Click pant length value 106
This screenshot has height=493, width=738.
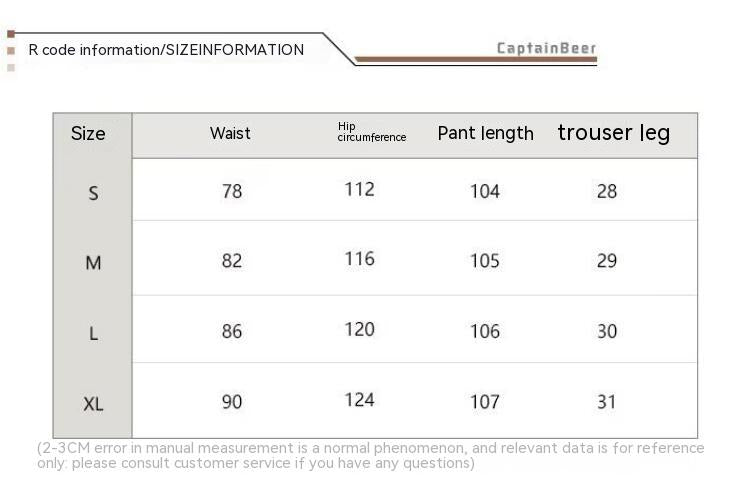(485, 331)
